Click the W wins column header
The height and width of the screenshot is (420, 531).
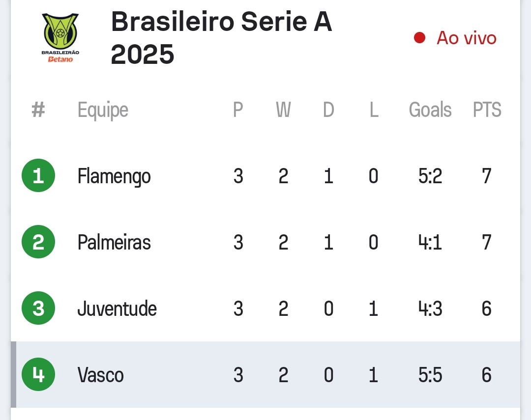[283, 110]
